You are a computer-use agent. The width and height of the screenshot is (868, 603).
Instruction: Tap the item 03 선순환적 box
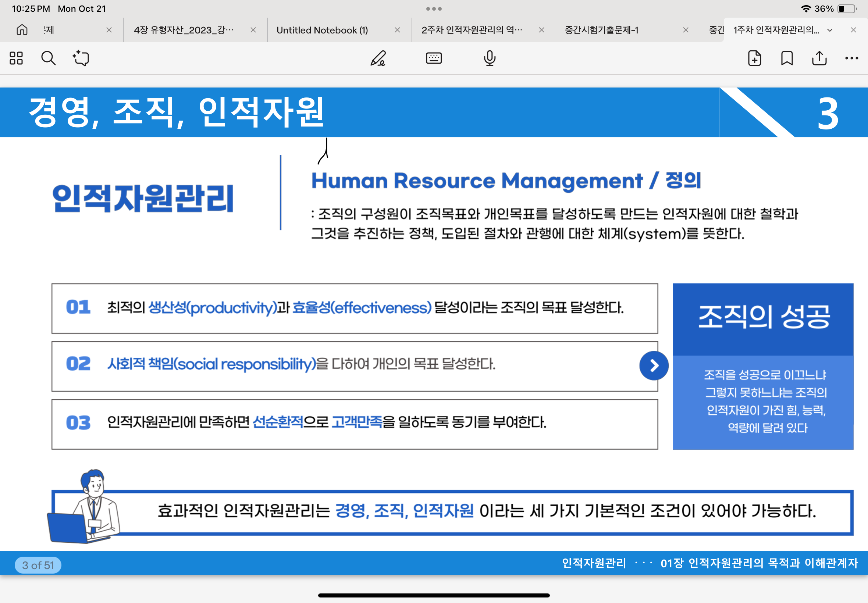click(355, 424)
